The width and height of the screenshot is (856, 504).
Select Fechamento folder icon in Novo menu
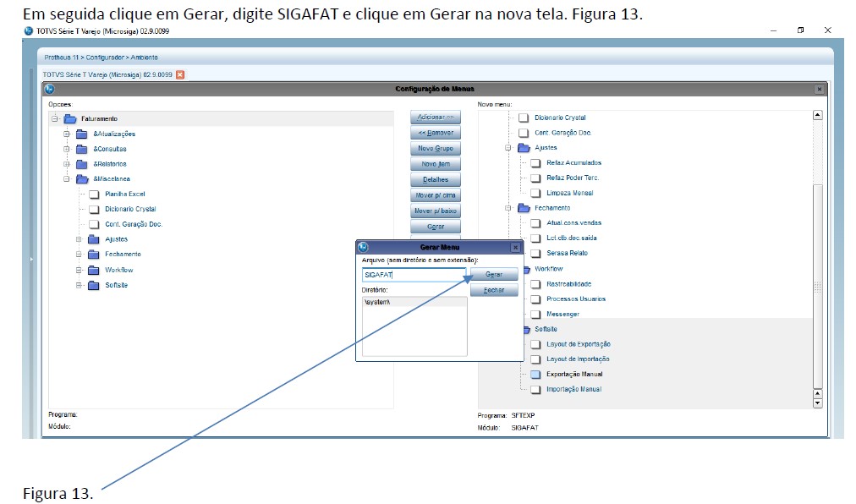pos(524,208)
